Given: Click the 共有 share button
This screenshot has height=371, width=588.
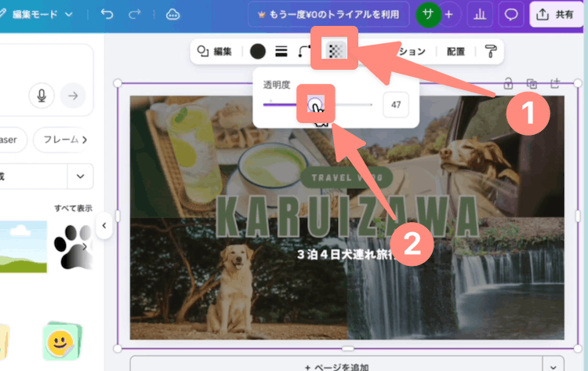Looking at the screenshot, I should click(556, 15).
